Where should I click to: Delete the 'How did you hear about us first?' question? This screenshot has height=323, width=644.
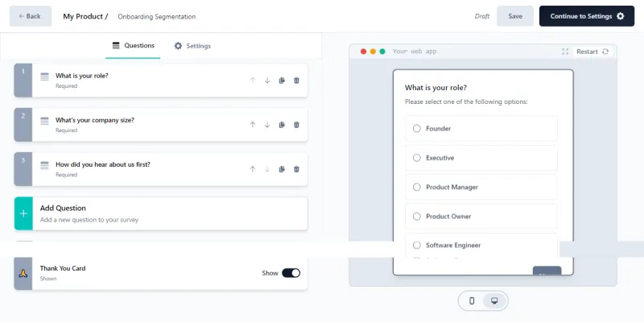tap(296, 169)
